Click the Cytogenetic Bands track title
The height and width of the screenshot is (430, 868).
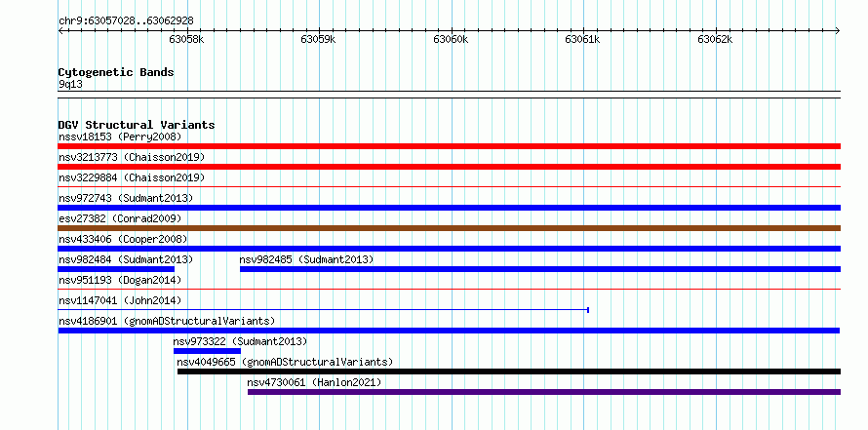click(116, 72)
